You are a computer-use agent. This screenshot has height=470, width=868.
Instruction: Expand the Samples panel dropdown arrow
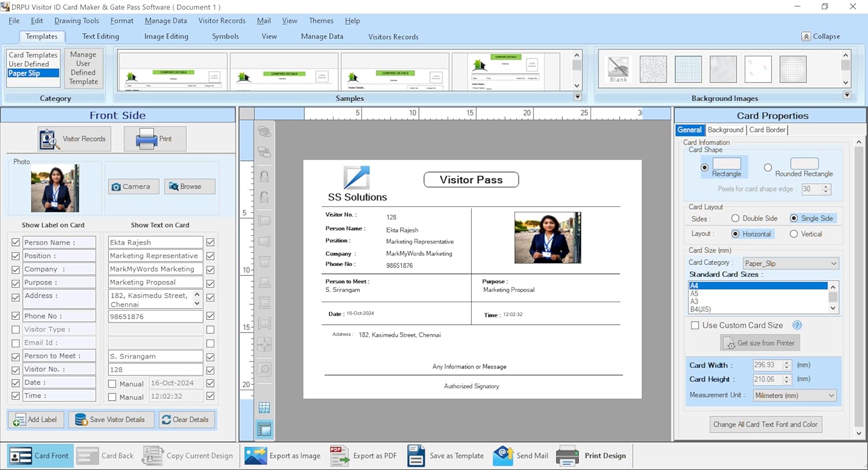577,97
